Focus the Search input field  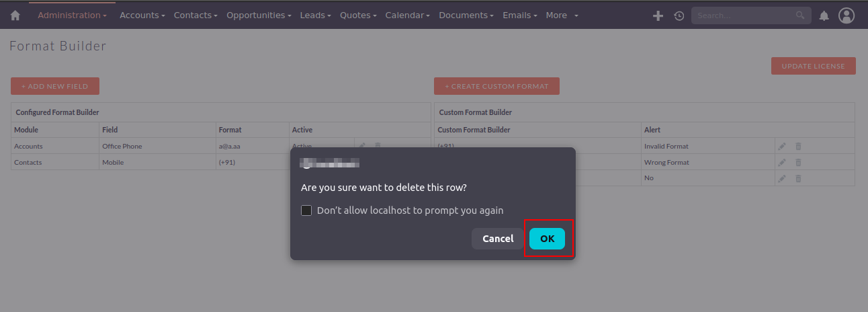(742, 15)
